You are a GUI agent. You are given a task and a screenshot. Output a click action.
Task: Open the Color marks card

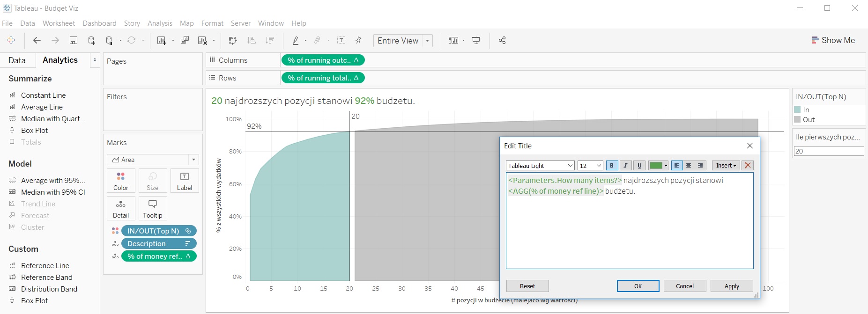[x=121, y=181]
